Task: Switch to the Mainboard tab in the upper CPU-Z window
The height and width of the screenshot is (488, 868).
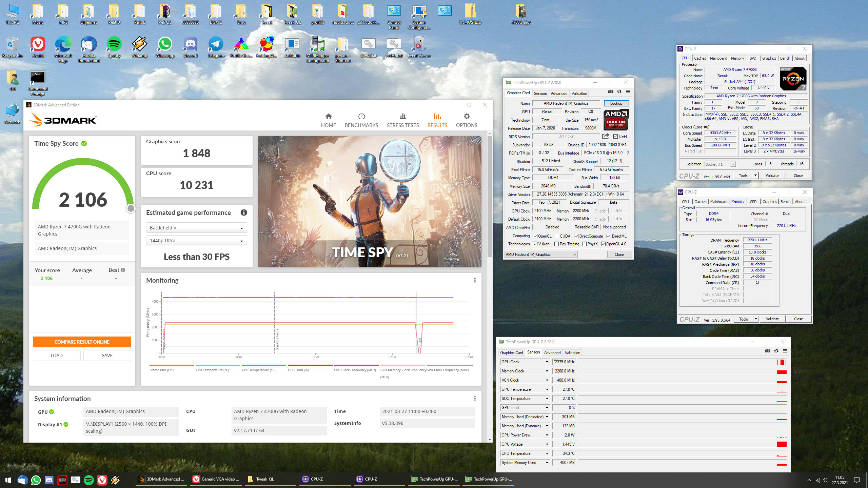Action: [718, 58]
